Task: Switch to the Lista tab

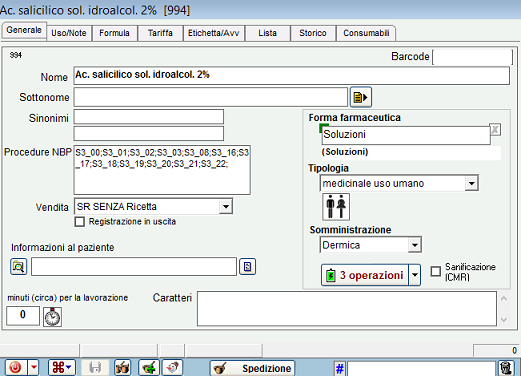Action: (x=267, y=33)
